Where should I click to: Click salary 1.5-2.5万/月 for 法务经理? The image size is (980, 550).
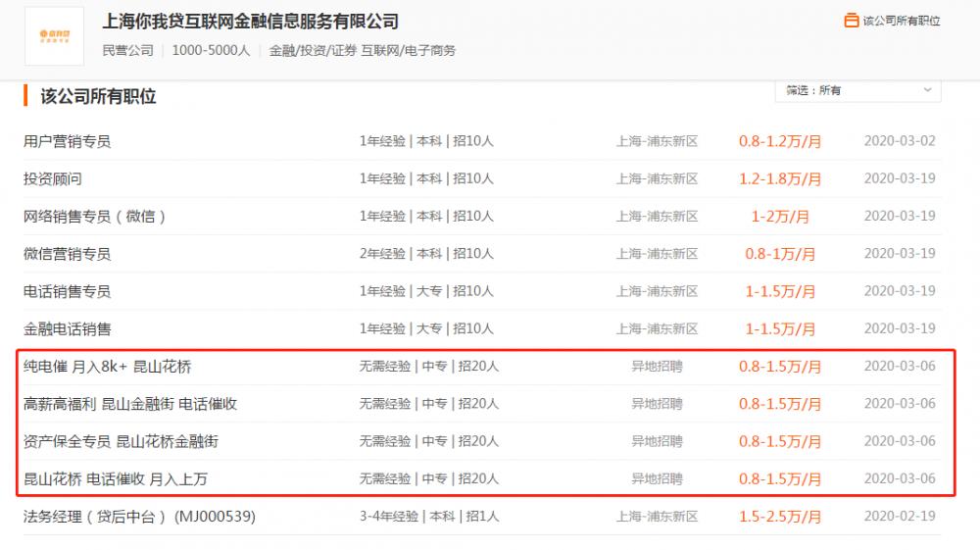(x=780, y=517)
